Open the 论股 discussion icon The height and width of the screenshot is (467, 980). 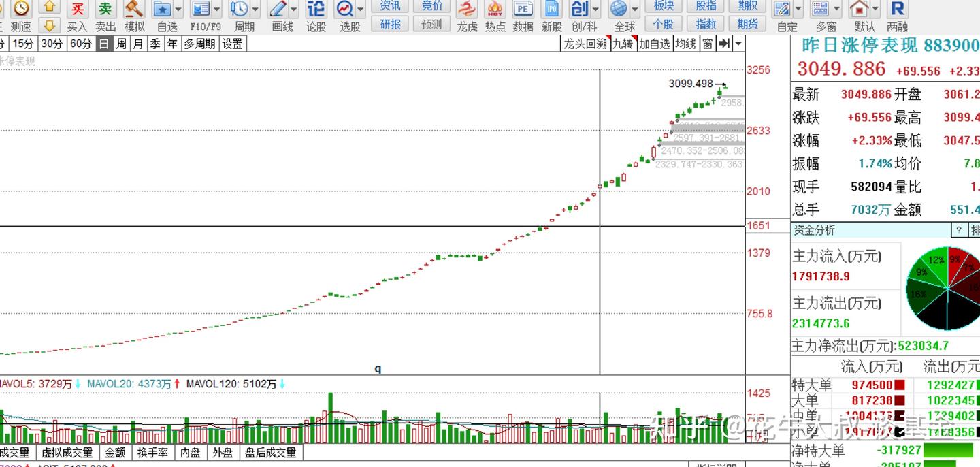coord(316,9)
